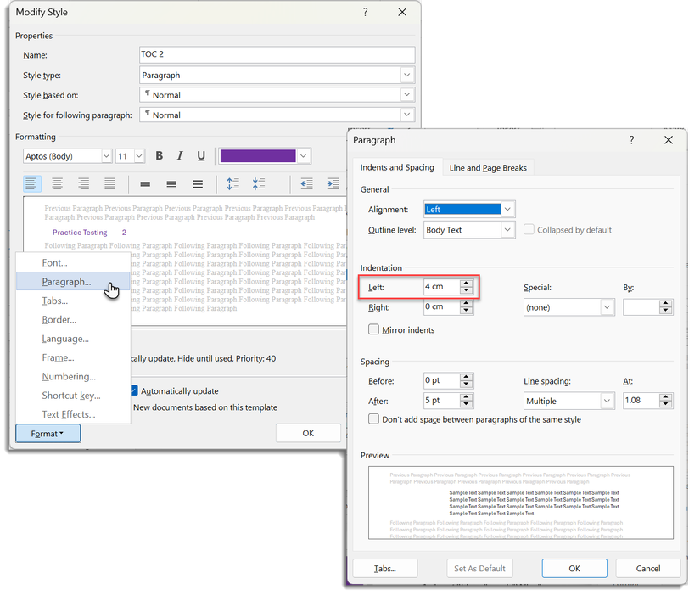Image resolution: width=700 pixels, height=601 pixels.
Task: Decrease After spacing with down arrow
Action: click(x=466, y=404)
